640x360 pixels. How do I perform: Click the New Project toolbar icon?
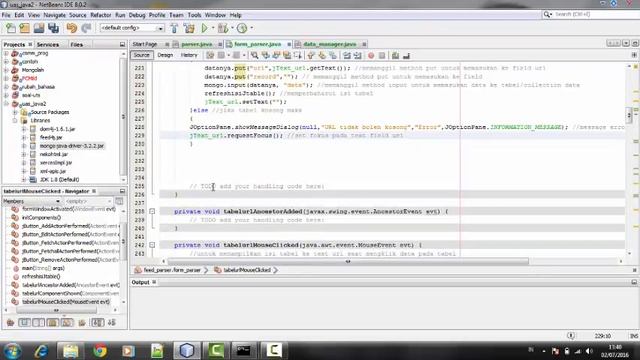25,28
